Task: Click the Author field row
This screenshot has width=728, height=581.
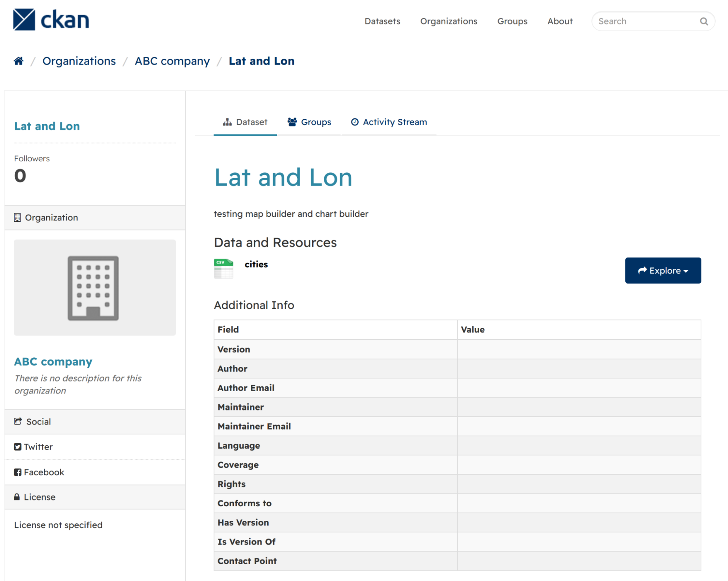Action: click(x=457, y=369)
